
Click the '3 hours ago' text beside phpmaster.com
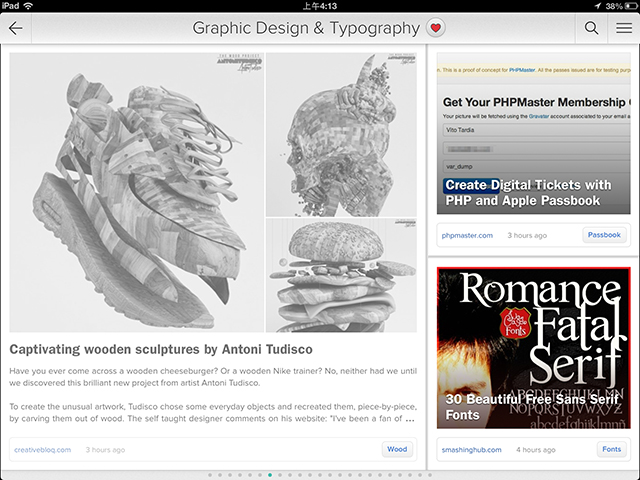pyautogui.click(x=527, y=236)
